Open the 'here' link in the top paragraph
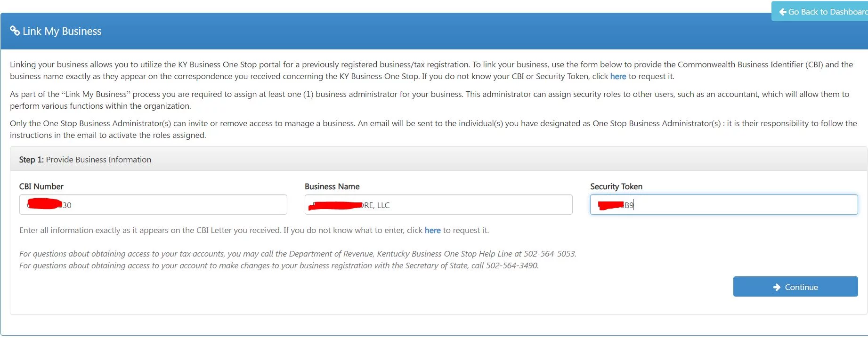 point(618,76)
